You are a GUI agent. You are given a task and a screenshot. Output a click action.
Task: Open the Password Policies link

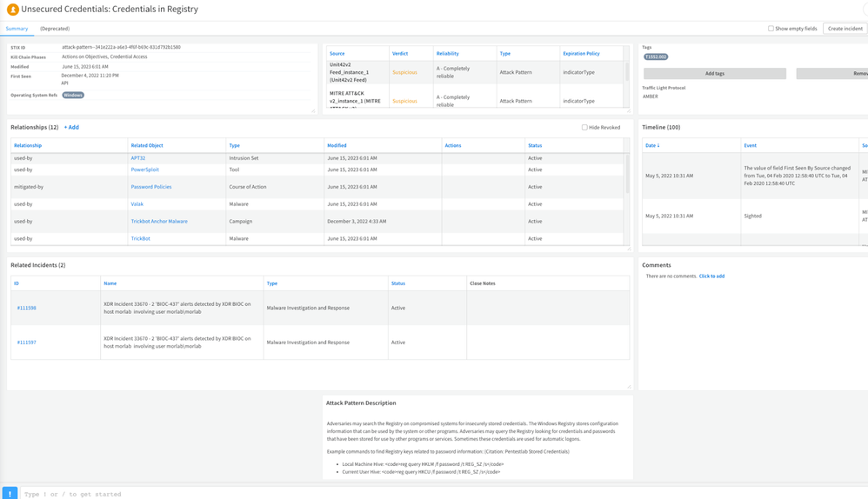point(150,187)
